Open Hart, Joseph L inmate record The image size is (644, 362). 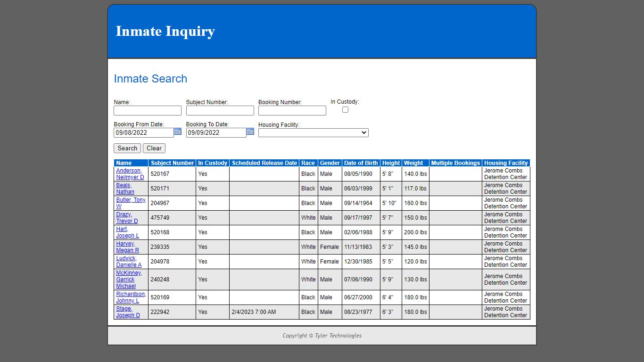click(128, 232)
